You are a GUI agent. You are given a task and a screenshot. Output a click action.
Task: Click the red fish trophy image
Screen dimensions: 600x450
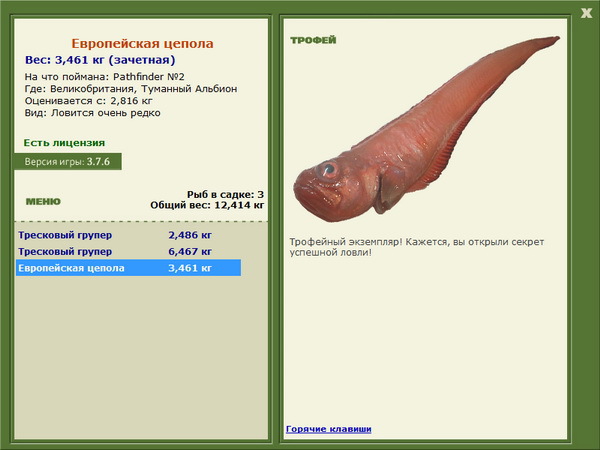(426, 129)
